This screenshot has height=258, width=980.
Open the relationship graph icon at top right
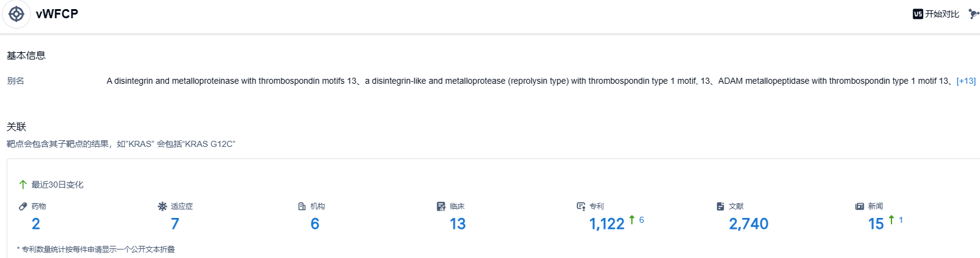click(974, 14)
